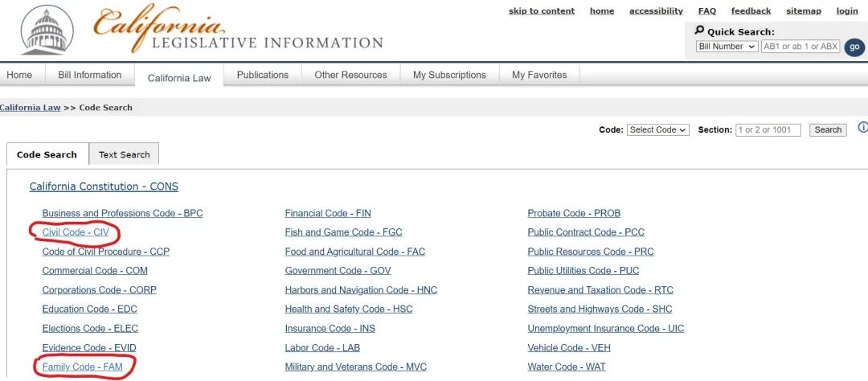Open Food and Agricultural Code - FAC
868x381 pixels.
pos(355,252)
